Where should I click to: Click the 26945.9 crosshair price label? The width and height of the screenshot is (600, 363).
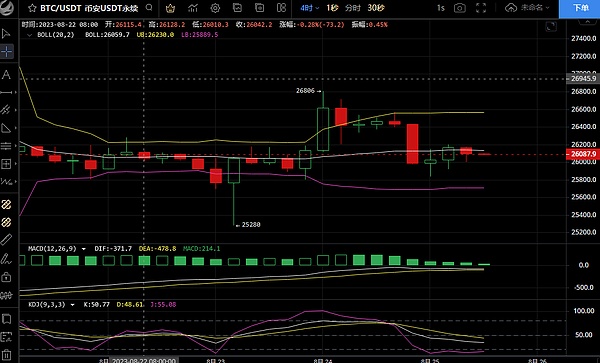point(583,79)
